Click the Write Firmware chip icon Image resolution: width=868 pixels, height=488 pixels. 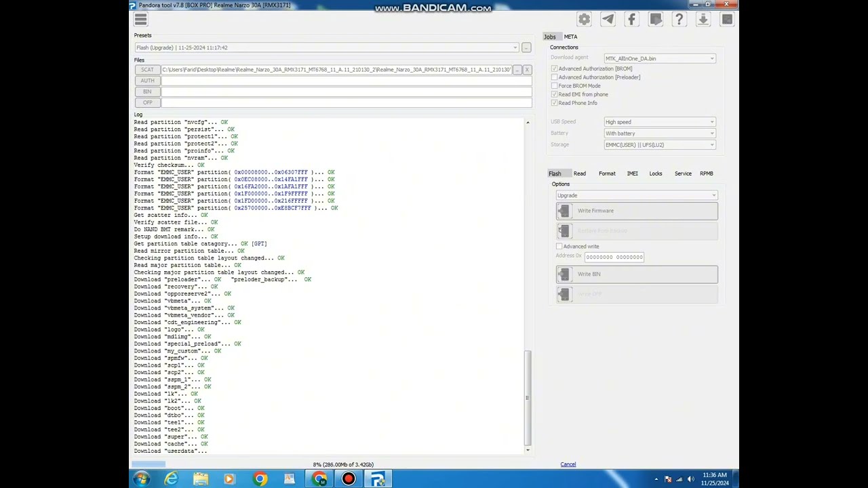[564, 211]
